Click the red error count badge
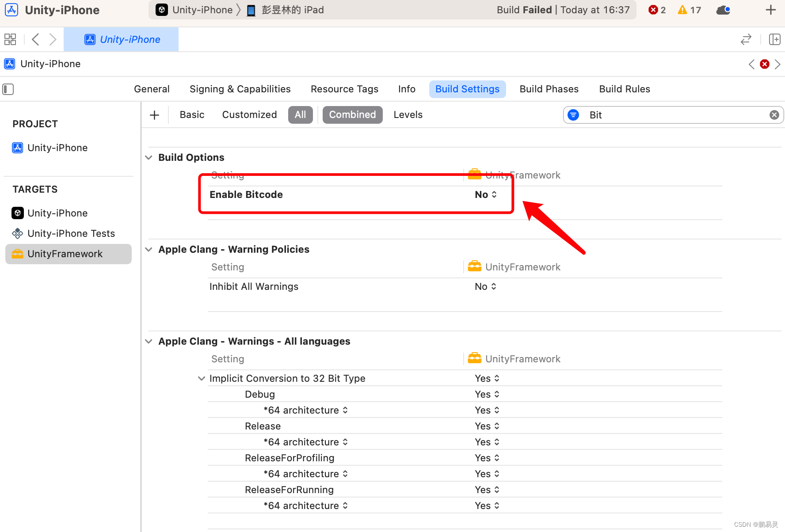 (657, 10)
